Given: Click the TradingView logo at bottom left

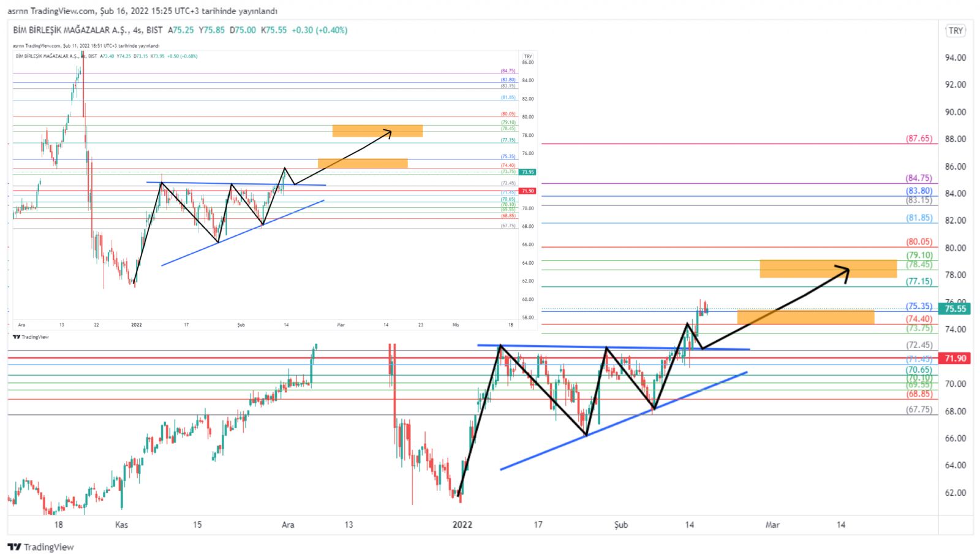Looking at the screenshot, I should click(x=41, y=547).
